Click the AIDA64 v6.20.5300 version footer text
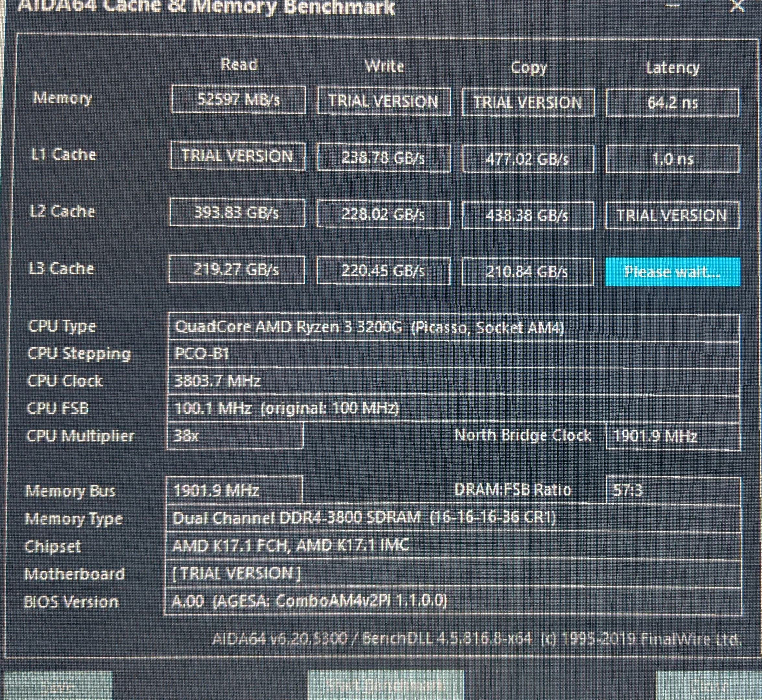The image size is (762, 700). 476,639
